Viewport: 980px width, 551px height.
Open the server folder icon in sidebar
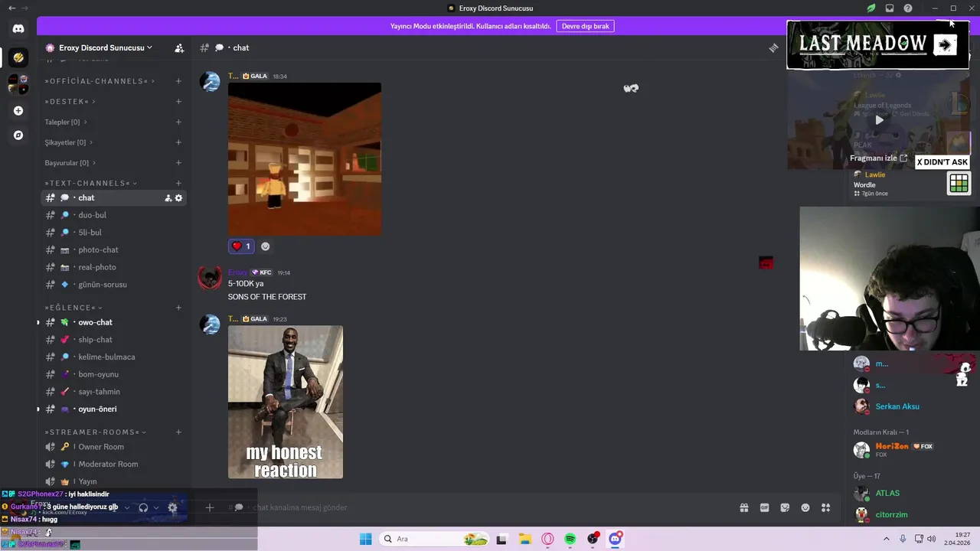(18, 84)
